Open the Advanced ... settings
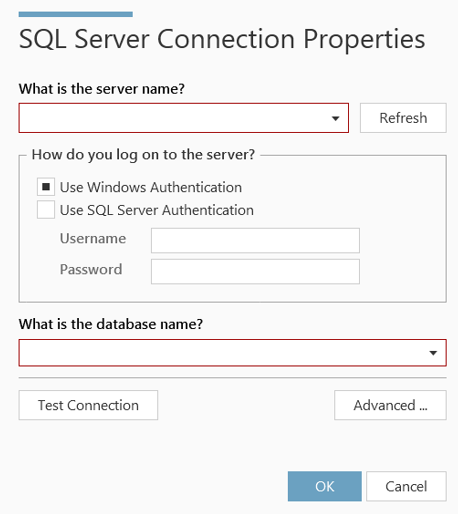This screenshot has height=514, width=458. point(390,405)
